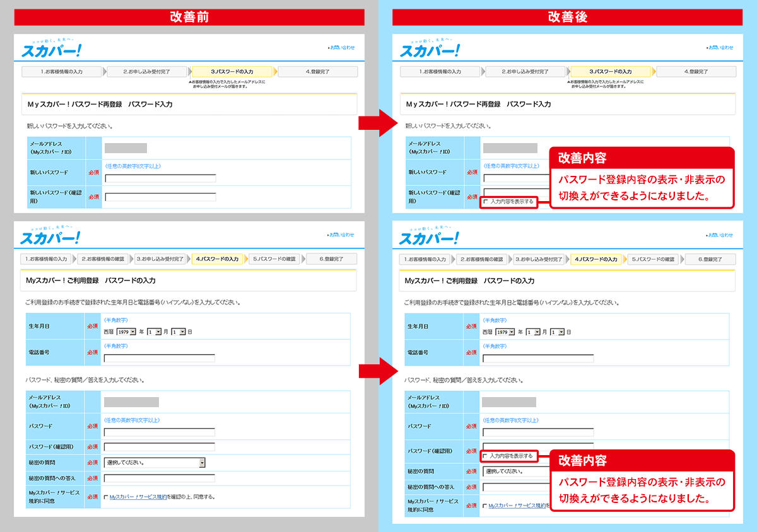Expand 秘密の質問 dropdown on 改善後 ご利用登録 form
This screenshot has width=757, height=532.
point(517,471)
